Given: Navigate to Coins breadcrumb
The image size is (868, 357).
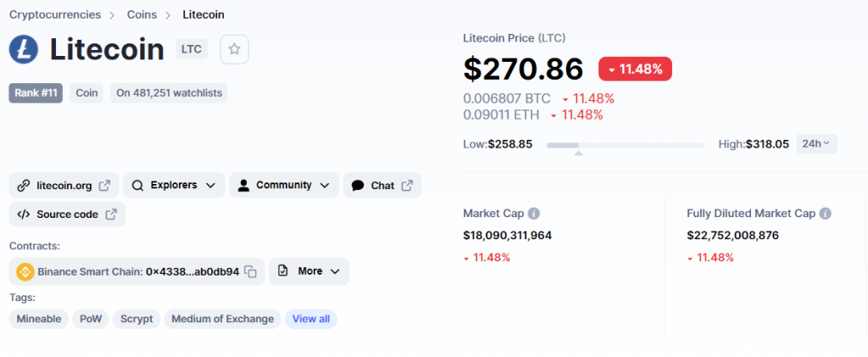Looking at the screenshot, I should click(x=142, y=14).
